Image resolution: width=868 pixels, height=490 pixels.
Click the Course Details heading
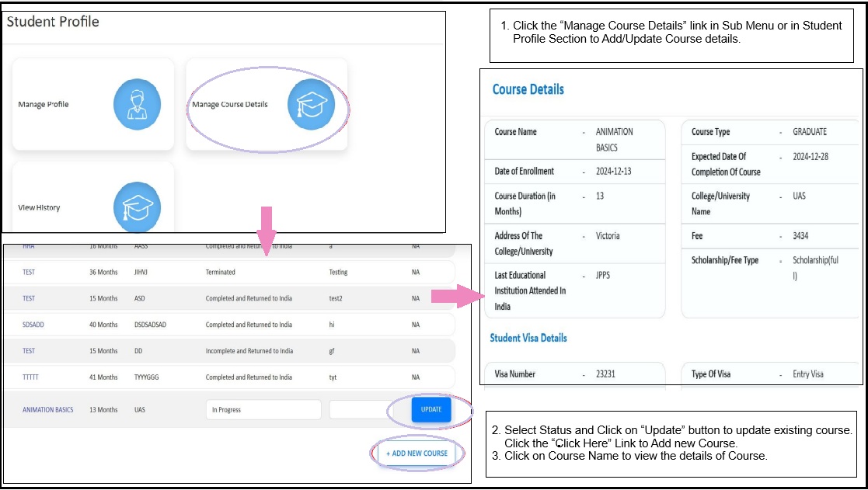click(x=528, y=89)
